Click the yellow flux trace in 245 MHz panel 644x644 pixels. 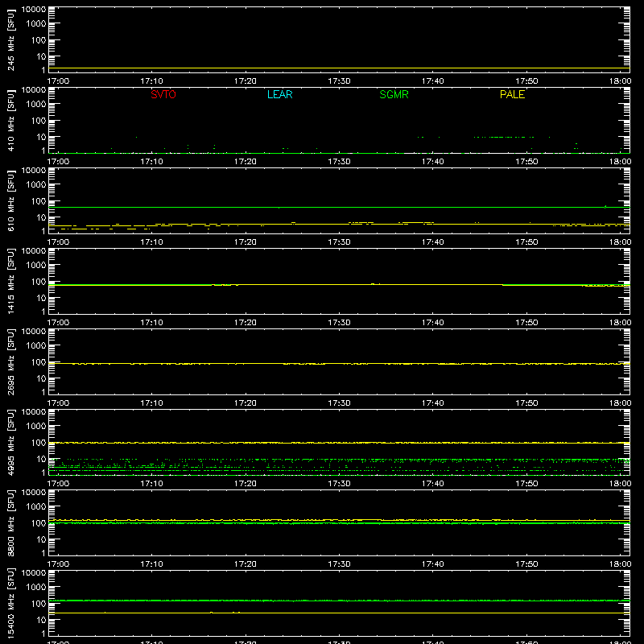pyautogui.click(x=339, y=68)
